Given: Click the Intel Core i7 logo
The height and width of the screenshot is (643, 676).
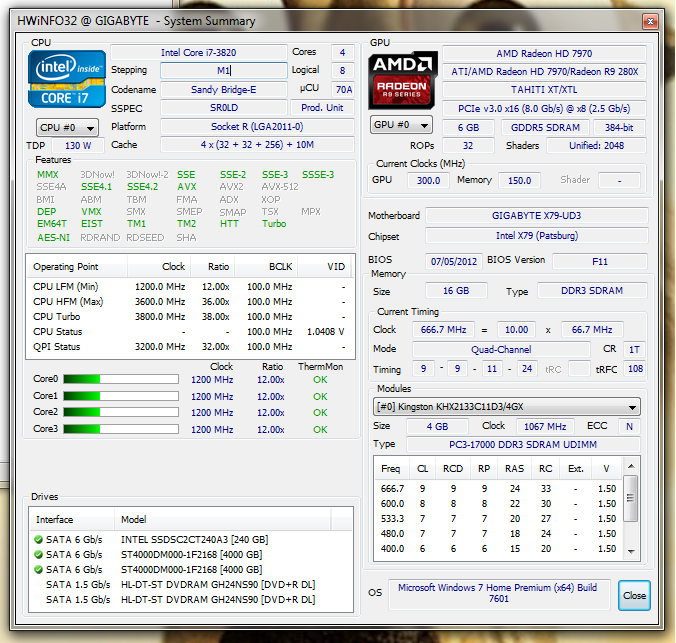Looking at the screenshot, I should click(67, 79).
